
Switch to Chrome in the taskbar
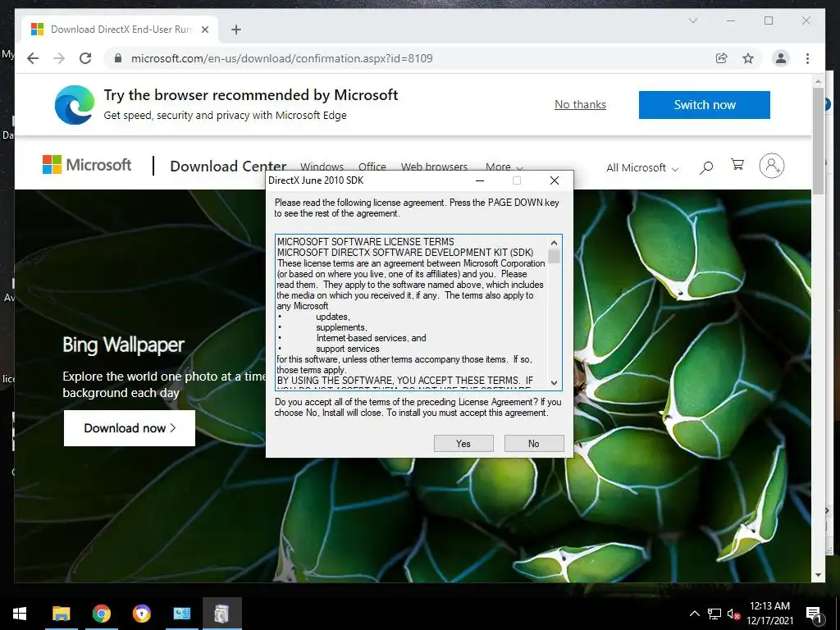click(x=101, y=614)
